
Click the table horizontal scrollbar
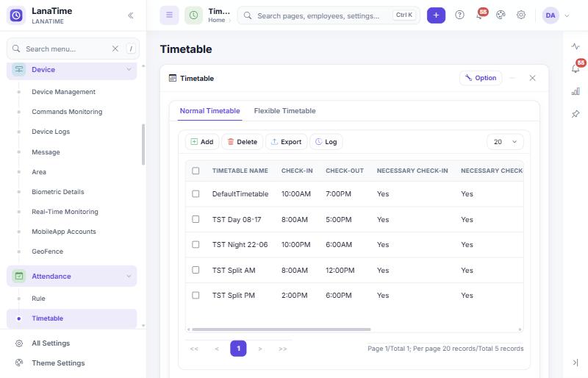click(x=282, y=329)
